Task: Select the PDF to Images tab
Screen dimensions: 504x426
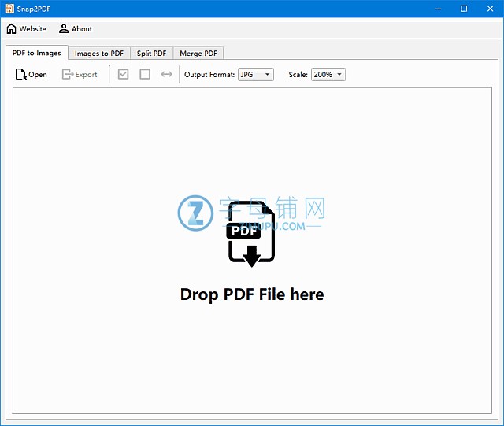Action: coord(37,54)
